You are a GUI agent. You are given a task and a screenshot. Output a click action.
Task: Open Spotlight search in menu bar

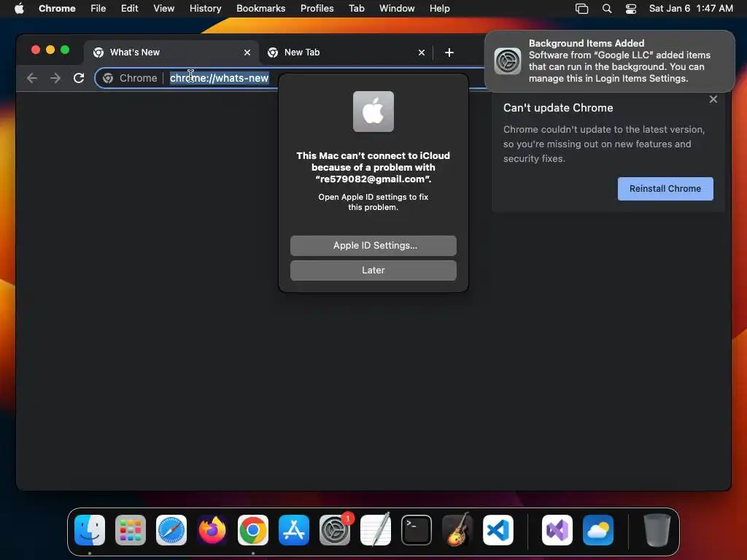click(606, 9)
